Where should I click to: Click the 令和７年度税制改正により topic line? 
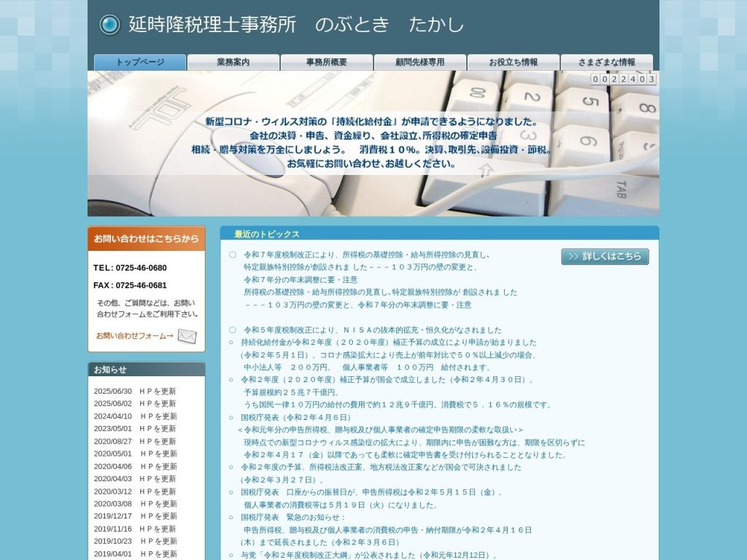367,255
